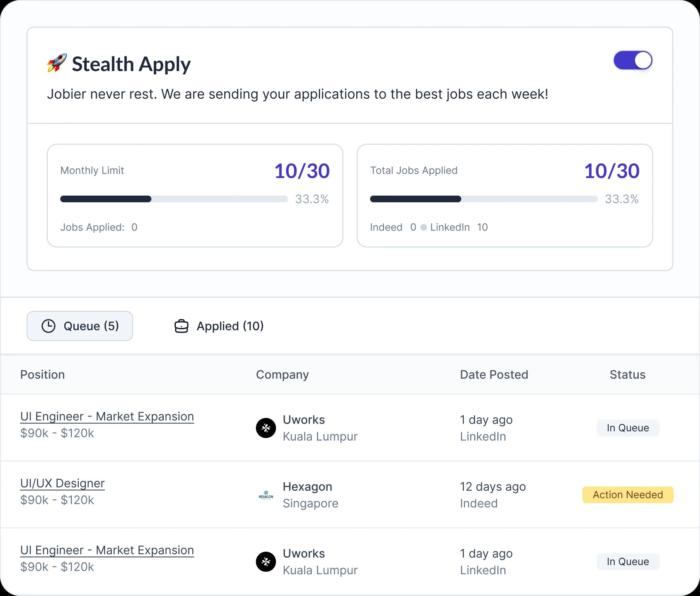
Task: Click the clock icon in Queue tab
Action: (x=48, y=326)
